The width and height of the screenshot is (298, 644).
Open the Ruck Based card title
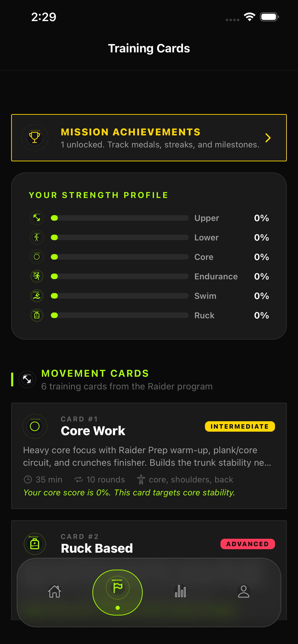(x=97, y=548)
